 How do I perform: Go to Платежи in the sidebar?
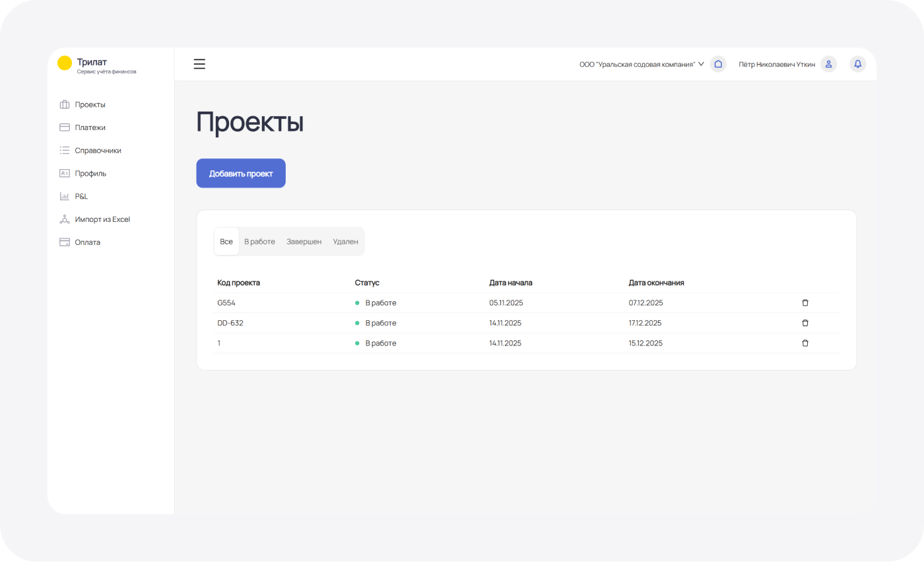90,127
